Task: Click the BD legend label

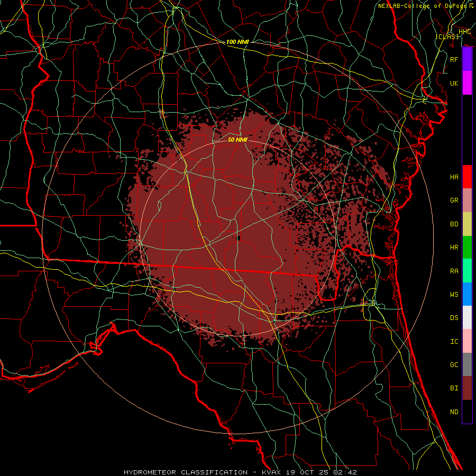Action: (454, 224)
